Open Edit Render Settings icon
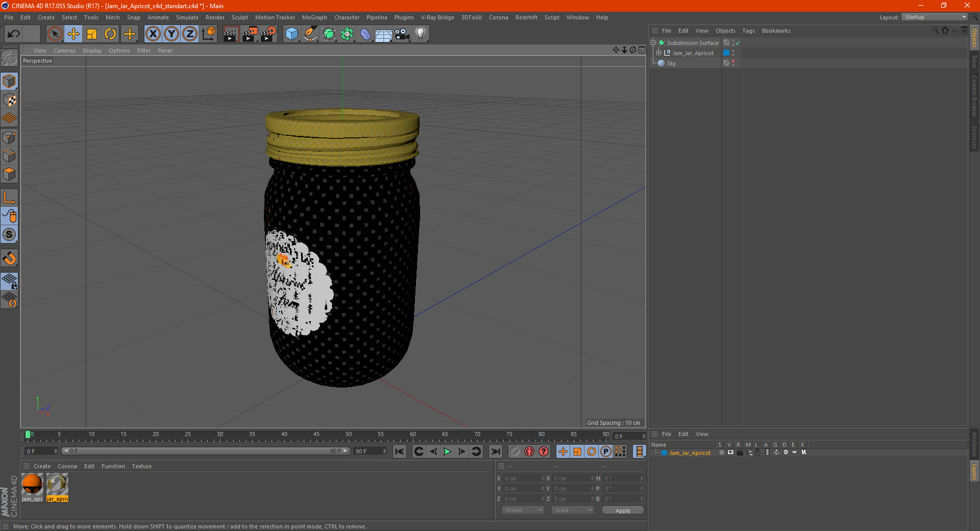Screen dimensions: 980x531 pos(268,34)
